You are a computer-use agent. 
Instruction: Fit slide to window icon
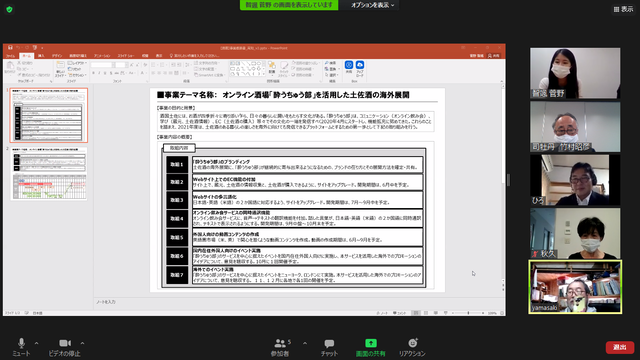[502, 313]
